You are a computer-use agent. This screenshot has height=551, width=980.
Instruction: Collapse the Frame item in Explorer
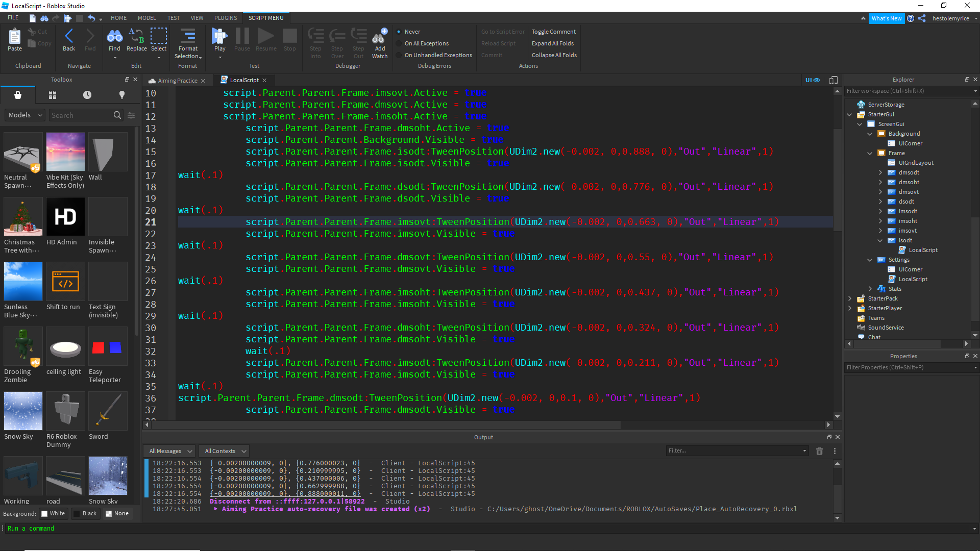(869, 153)
